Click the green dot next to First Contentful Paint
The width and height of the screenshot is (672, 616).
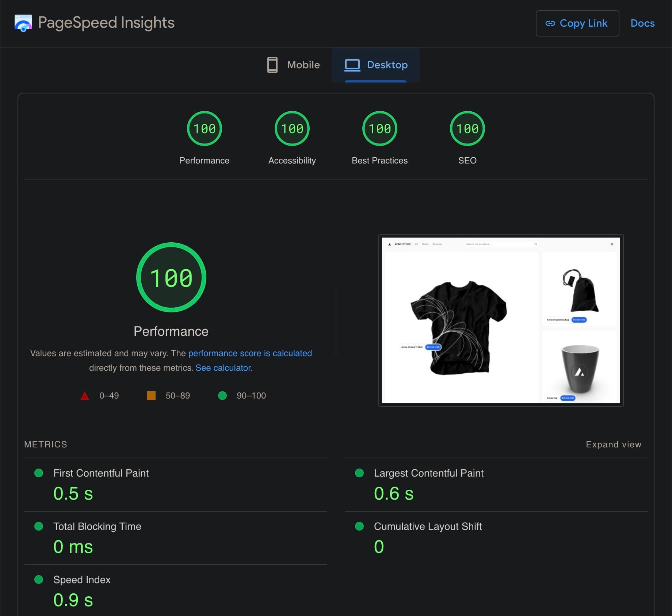click(x=39, y=473)
